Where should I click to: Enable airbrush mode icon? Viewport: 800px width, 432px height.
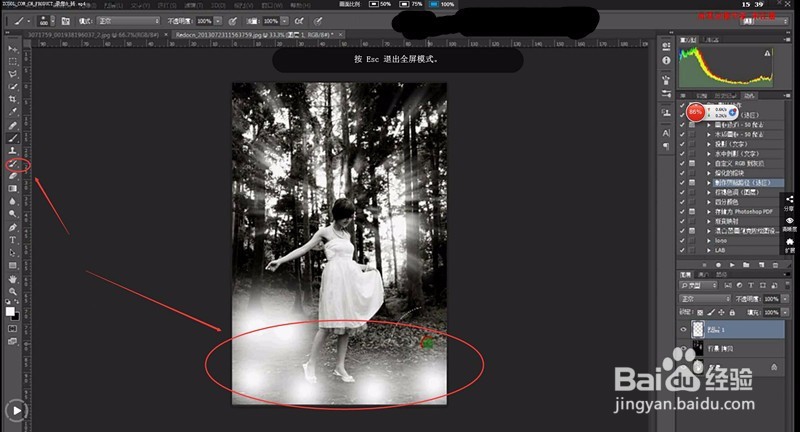coord(299,21)
